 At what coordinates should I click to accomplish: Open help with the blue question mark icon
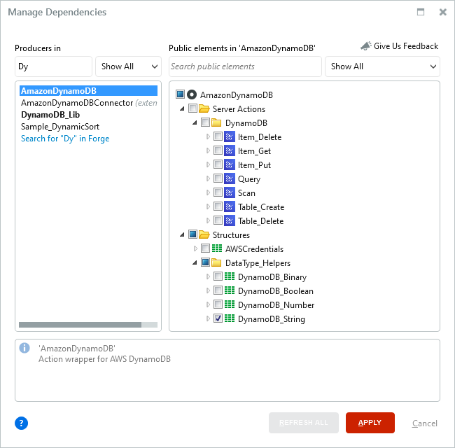click(21, 423)
